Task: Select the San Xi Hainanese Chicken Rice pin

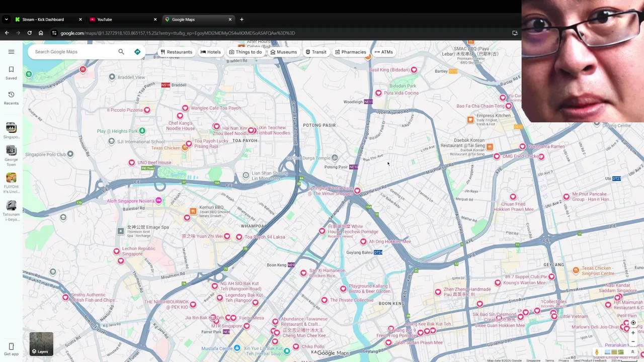Action: (x=303, y=273)
